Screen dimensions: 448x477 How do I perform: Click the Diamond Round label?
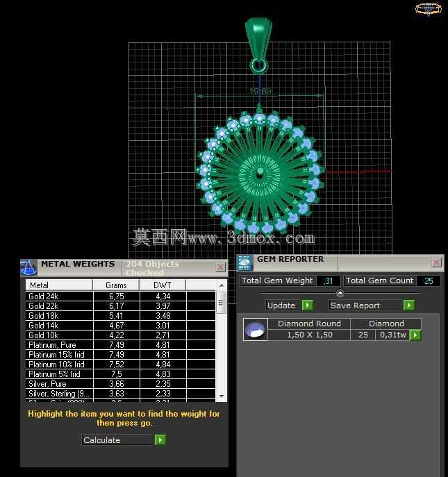click(309, 324)
